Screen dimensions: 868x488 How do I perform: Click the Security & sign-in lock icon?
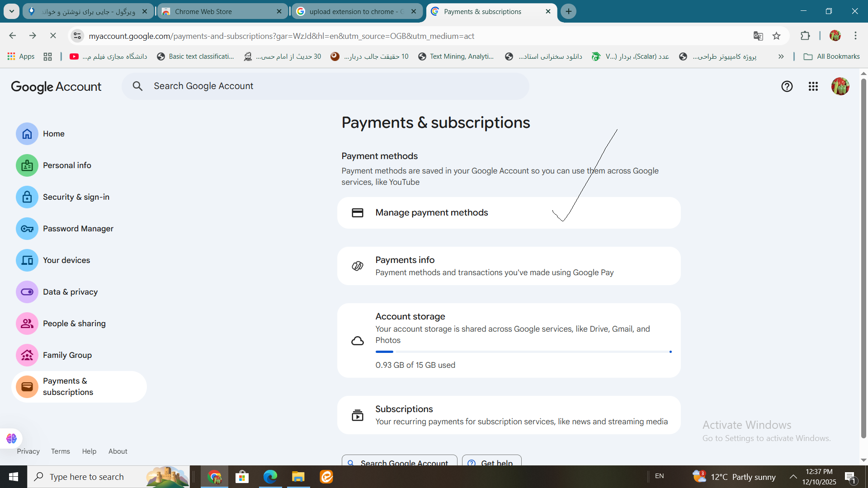tap(27, 197)
